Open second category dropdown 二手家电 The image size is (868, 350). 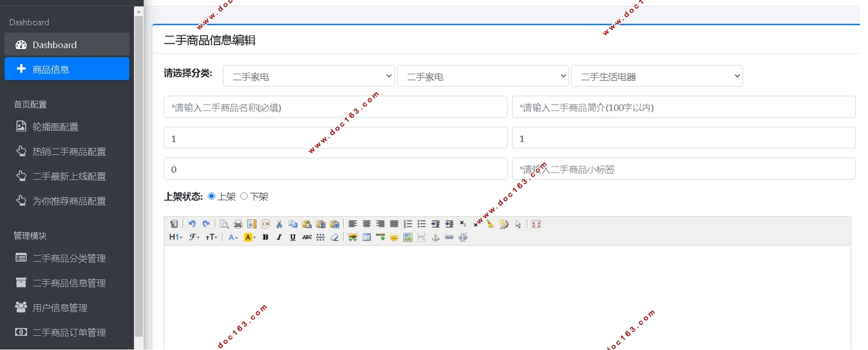[483, 76]
